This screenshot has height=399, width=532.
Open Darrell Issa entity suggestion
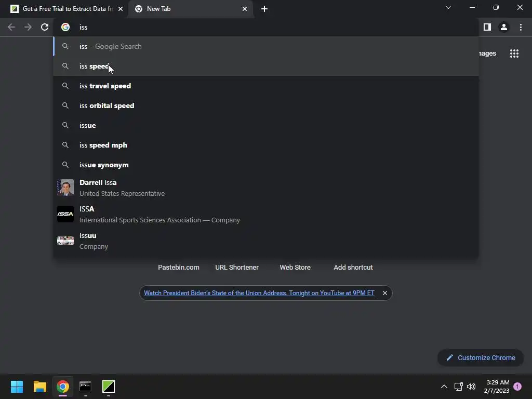[x=266, y=188]
